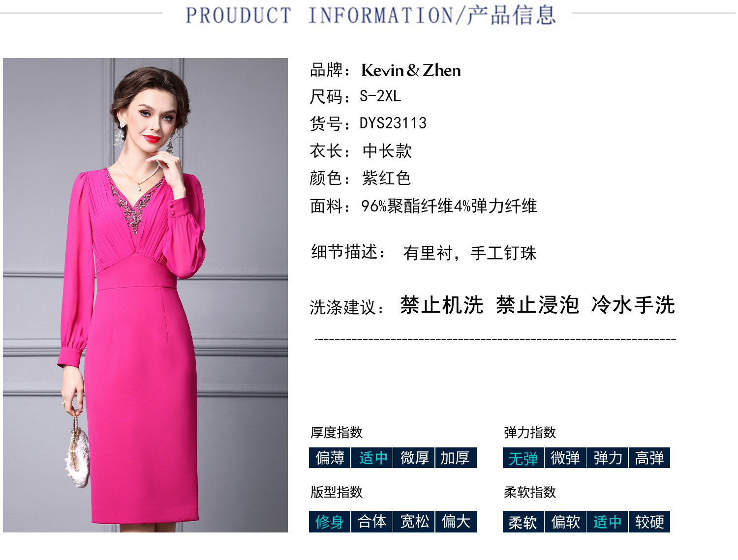
Task: Choose 高弹 elasticity option
Action: click(x=649, y=458)
